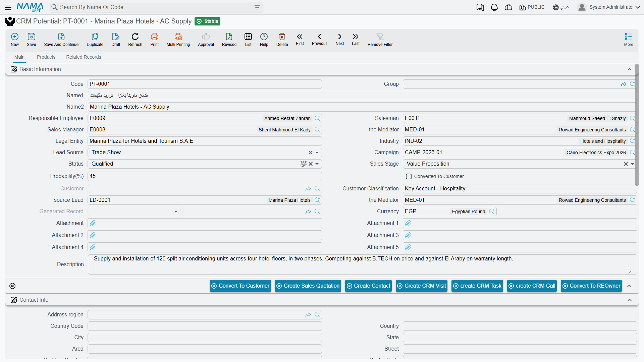The height and width of the screenshot is (362, 644).
Task: Delete this record
Action: click(282, 40)
